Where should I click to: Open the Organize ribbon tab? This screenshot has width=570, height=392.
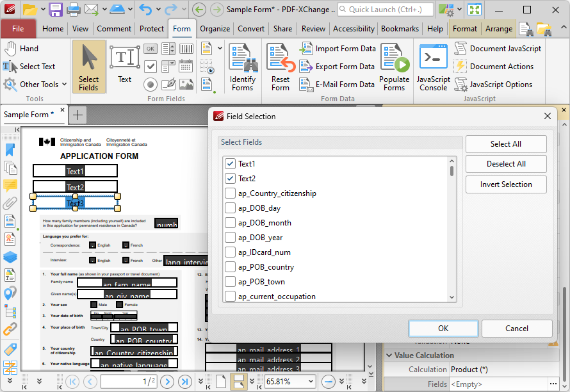tap(215, 28)
